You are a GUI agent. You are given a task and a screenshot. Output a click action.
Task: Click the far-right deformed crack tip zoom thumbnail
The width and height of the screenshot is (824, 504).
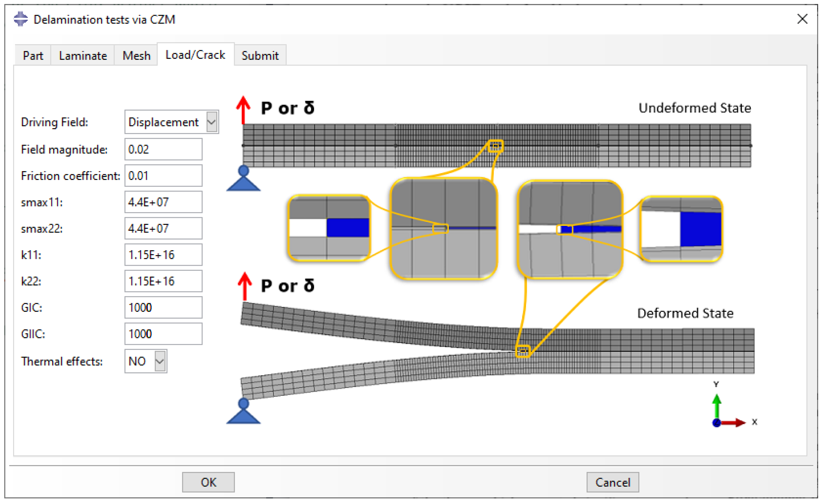click(681, 229)
